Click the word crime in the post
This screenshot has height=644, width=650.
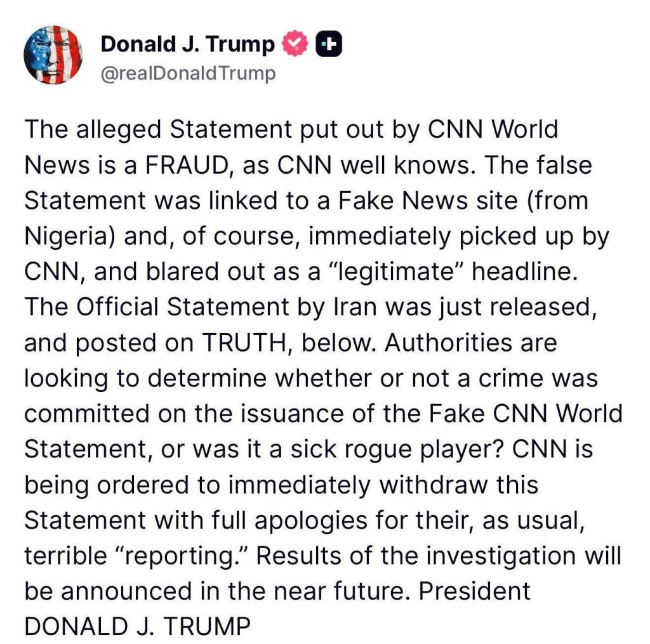point(520,378)
